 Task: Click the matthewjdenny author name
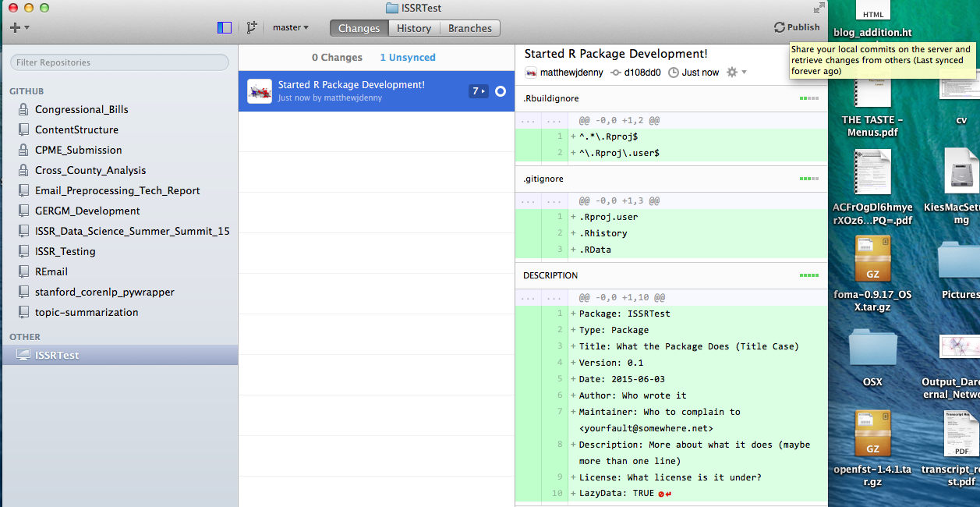click(571, 73)
